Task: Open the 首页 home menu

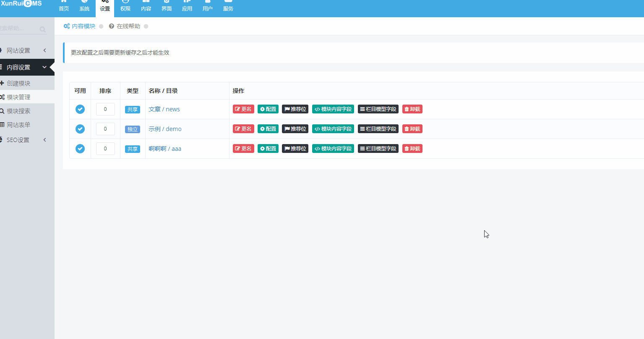Action: click(x=64, y=6)
